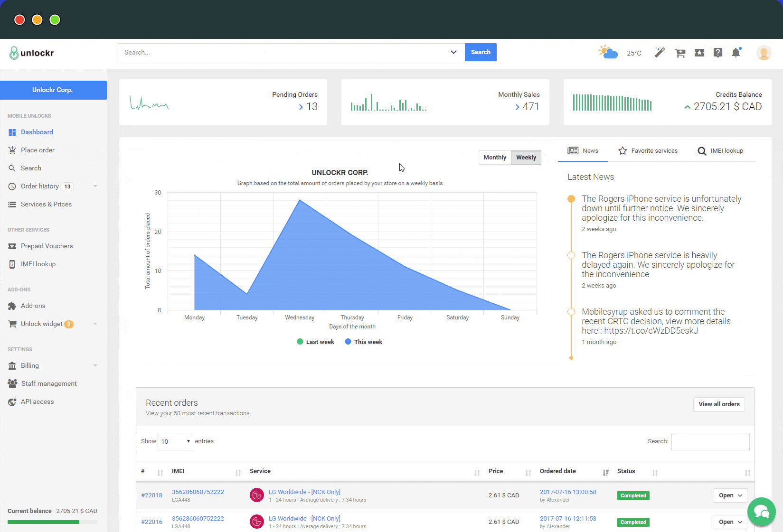Viewport: 783px width, 532px height.
Task: Click the Unlock widget cart icon
Action: pyautogui.click(x=12, y=324)
